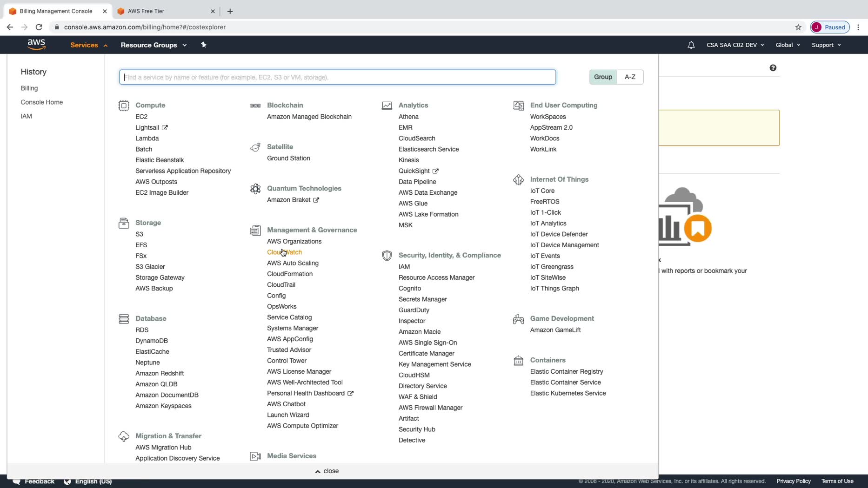Click the Analytics chart icon
Screen dimensions: 868x488
pyautogui.click(x=387, y=106)
